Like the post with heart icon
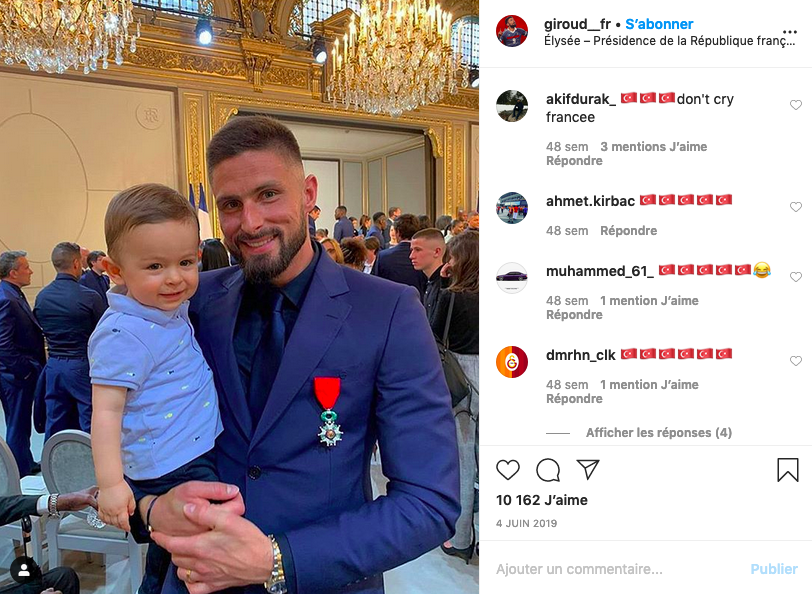This screenshot has height=594, width=812. [x=508, y=470]
